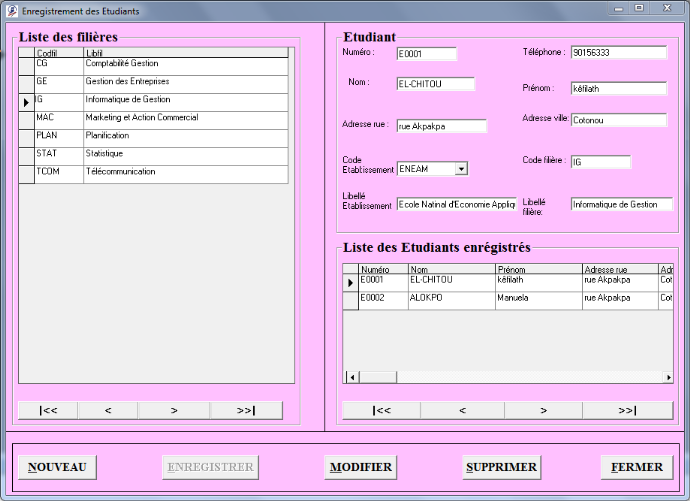Image resolution: width=690 pixels, height=501 pixels.
Task: Click the MODIFIER button
Action: point(360,467)
